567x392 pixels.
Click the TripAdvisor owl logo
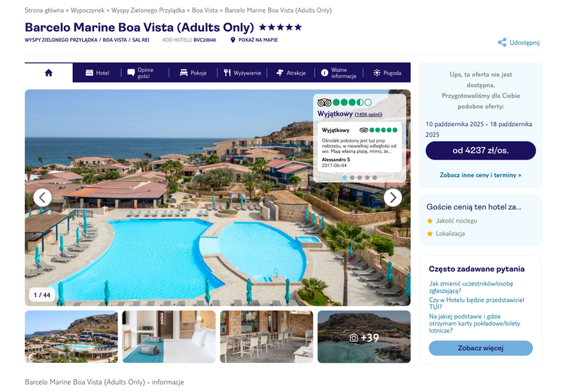tap(324, 102)
